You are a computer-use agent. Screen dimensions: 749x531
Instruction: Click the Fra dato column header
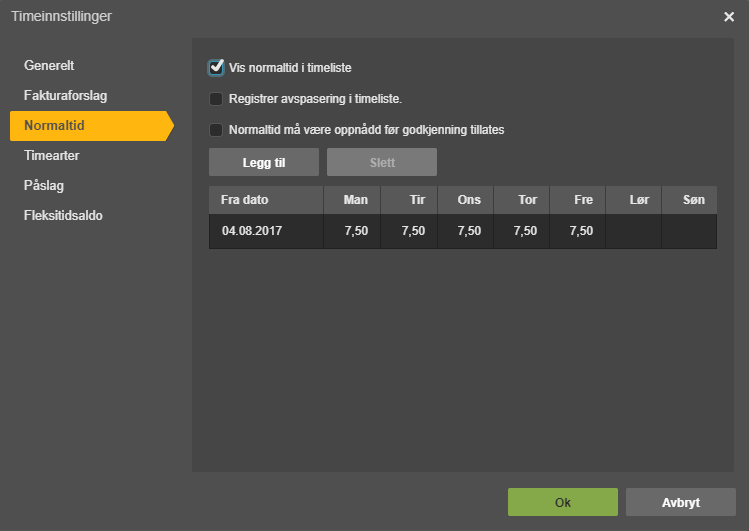click(x=266, y=200)
